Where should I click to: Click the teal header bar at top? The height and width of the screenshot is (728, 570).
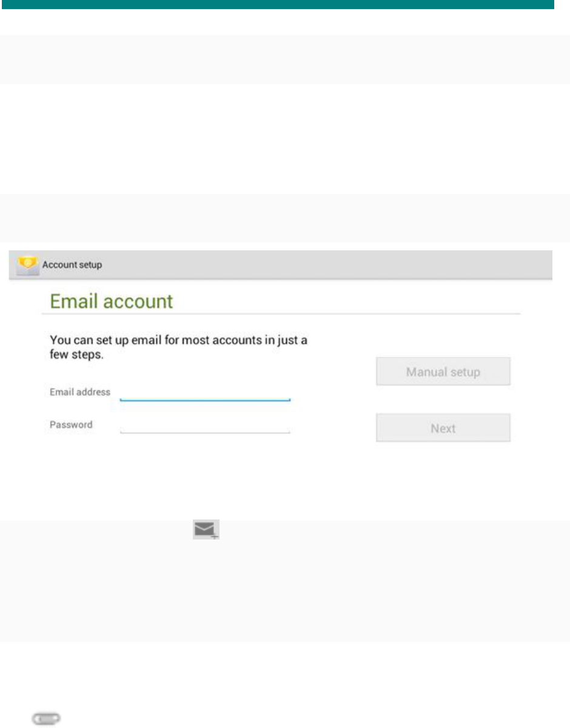point(281,4)
